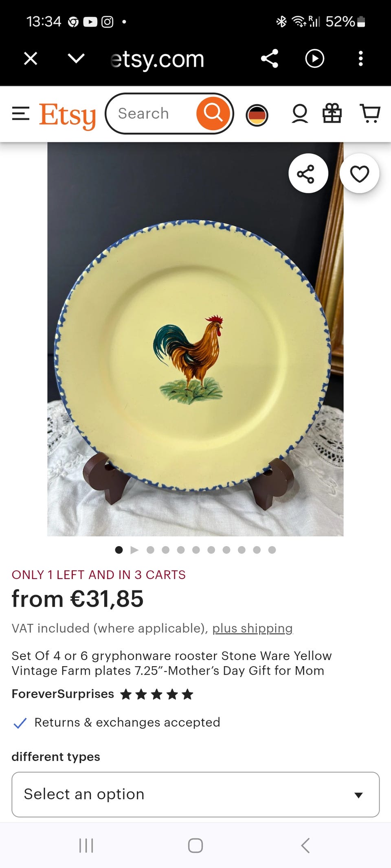Add plate listing to favorites heart
391x868 pixels.
click(359, 174)
